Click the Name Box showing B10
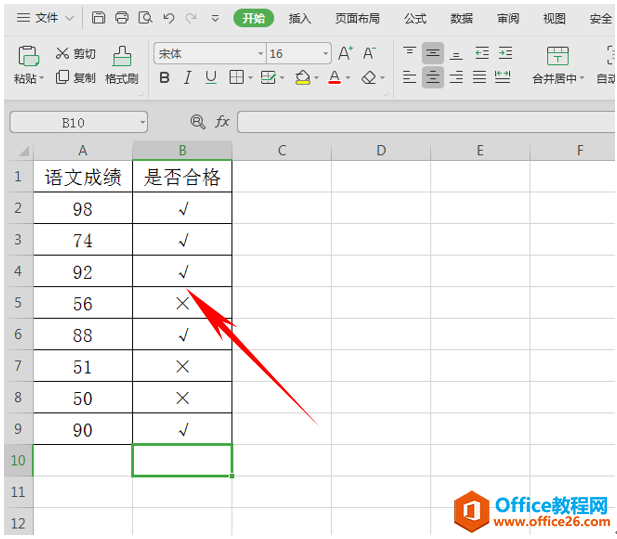The width and height of the screenshot is (617, 539). point(79,122)
